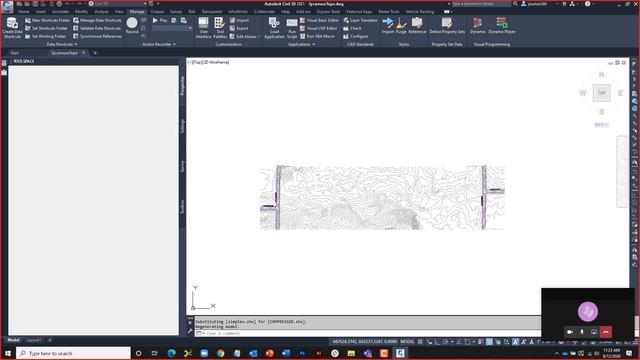Viewport: 640px width, 360px height.
Task: Open the Output ribbon tab
Action: 157,12
